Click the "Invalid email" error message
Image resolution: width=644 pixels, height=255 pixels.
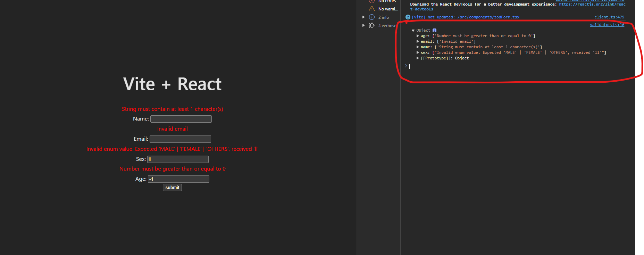click(x=173, y=129)
